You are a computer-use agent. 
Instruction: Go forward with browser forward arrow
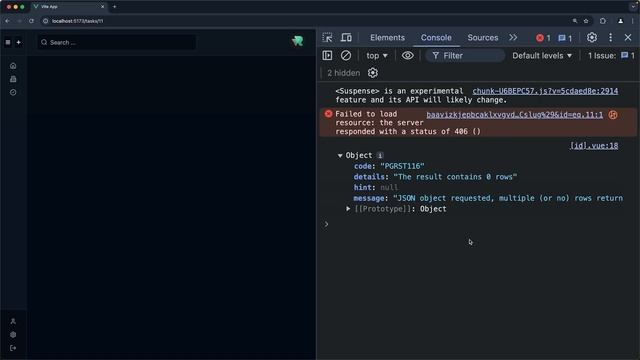pos(19,21)
